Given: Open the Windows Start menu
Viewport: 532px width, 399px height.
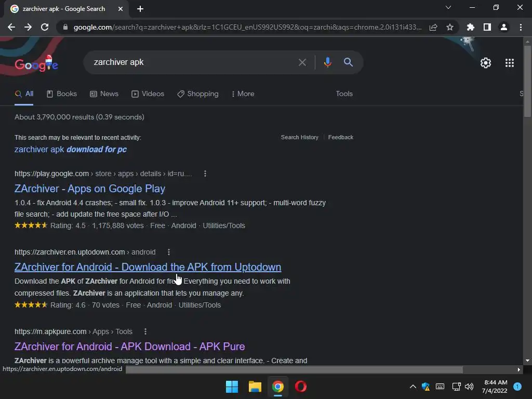Looking at the screenshot, I should 232,387.
